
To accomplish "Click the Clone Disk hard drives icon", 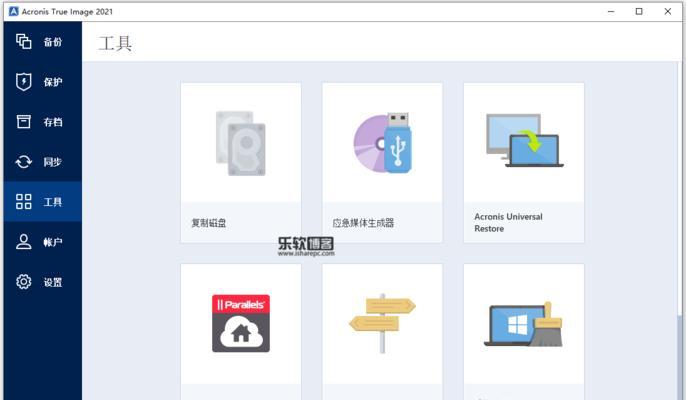I will [x=241, y=143].
